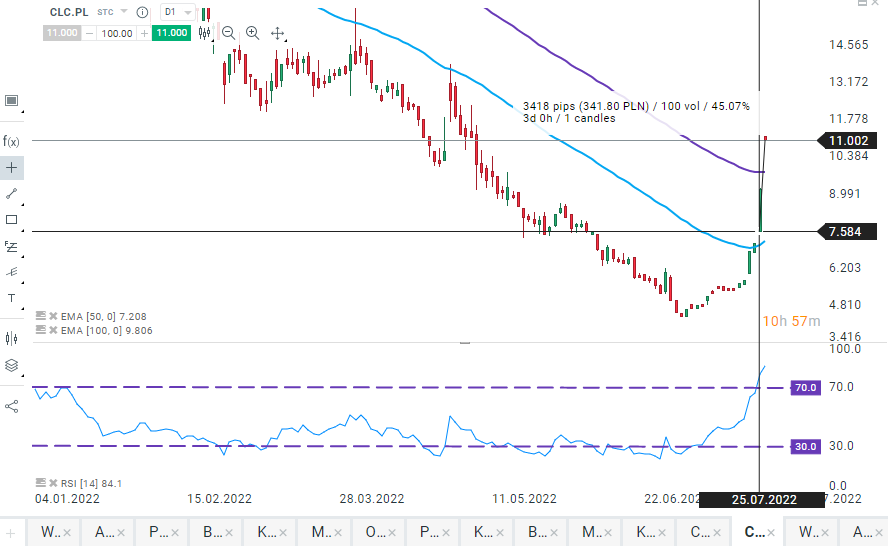The width and height of the screenshot is (888, 546).
Task: Click the 25.07.2022 date cursor label
Action: coord(763,500)
